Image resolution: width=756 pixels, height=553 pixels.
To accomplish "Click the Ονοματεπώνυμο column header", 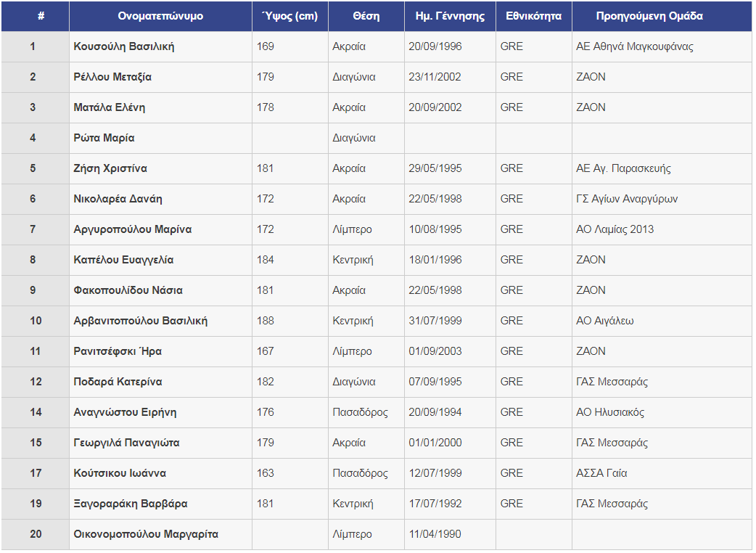I will click(x=160, y=17).
